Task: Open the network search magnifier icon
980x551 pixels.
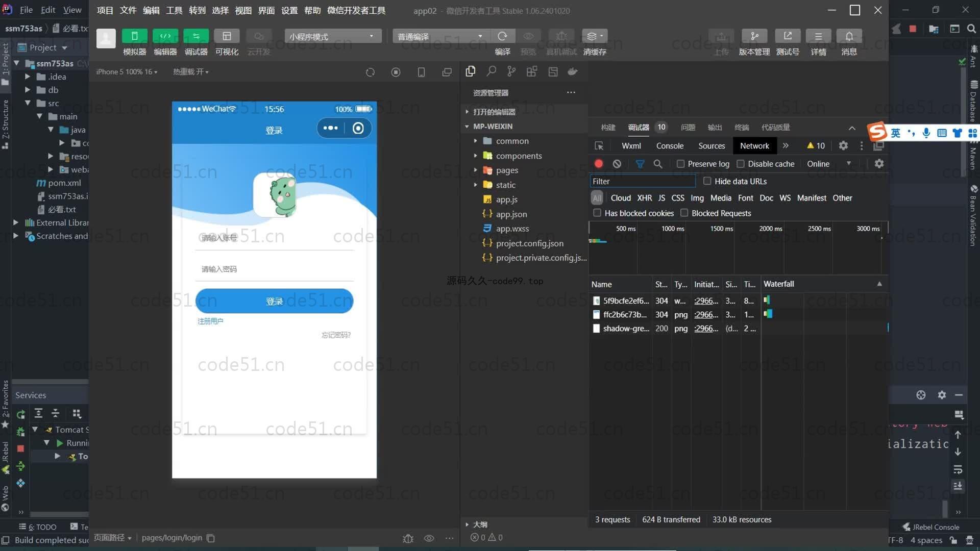Action: [x=658, y=164]
